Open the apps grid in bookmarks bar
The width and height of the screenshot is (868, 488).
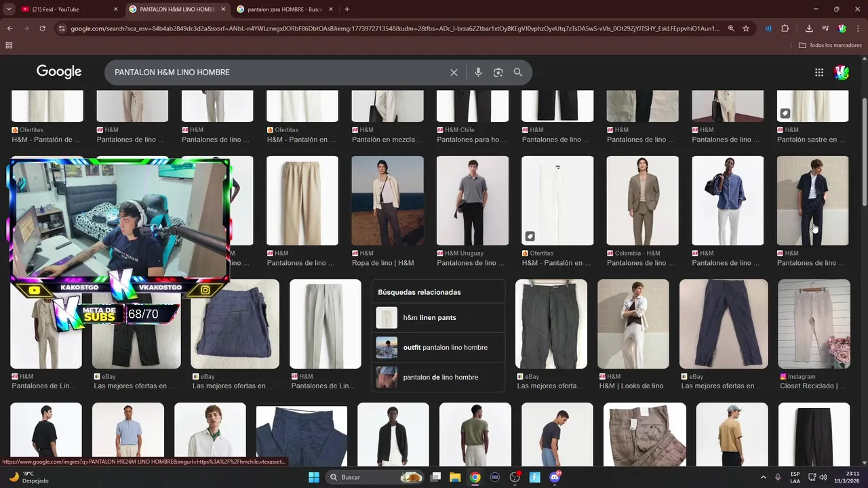click(9, 45)
